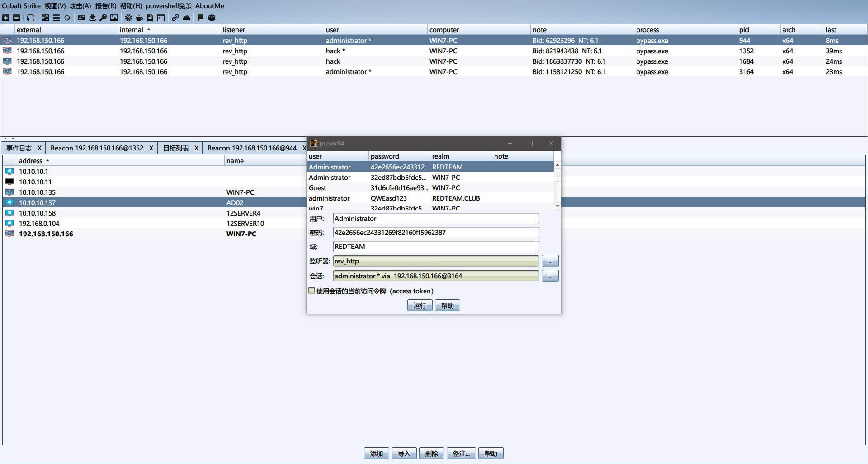Sort targets by name column header
This screenshot has width=868, height=464.
265,161
